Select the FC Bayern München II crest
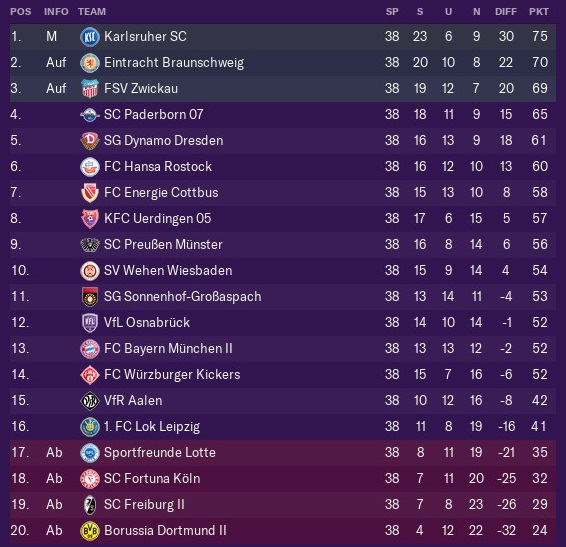The width and height of the screenshot is (566, 547). 90,349
